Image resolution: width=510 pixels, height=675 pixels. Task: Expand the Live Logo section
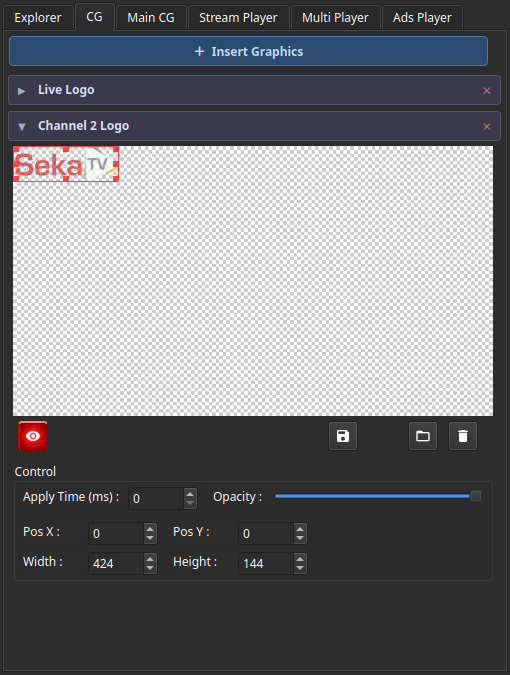point(22,91)
